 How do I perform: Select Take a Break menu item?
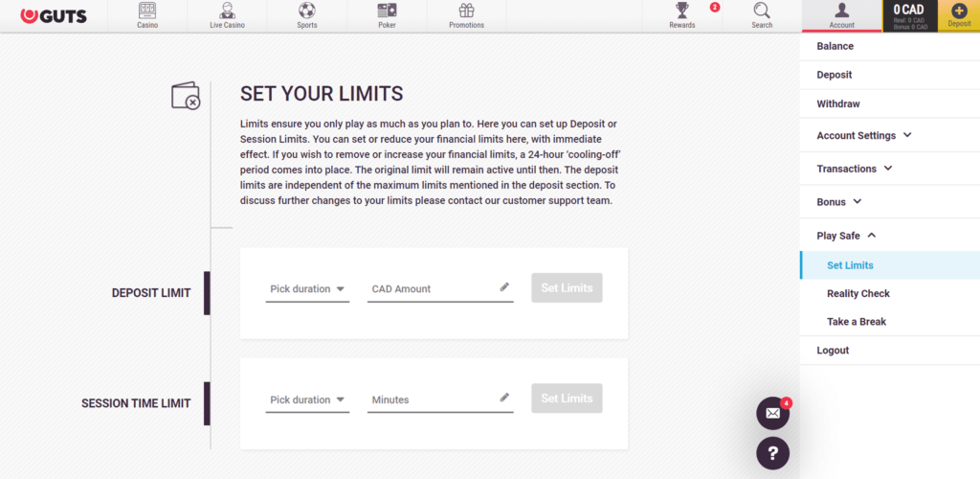click(x=857, y=322)
